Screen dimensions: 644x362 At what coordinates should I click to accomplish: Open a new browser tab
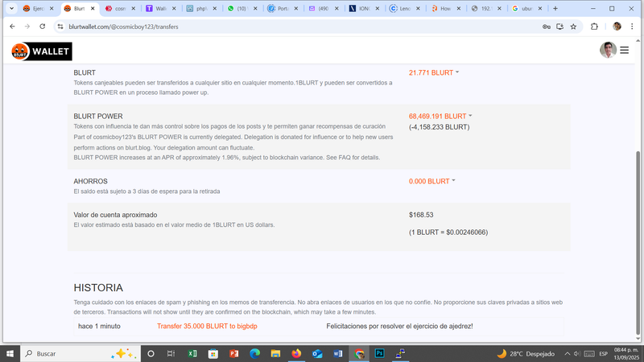coord(555,8)
